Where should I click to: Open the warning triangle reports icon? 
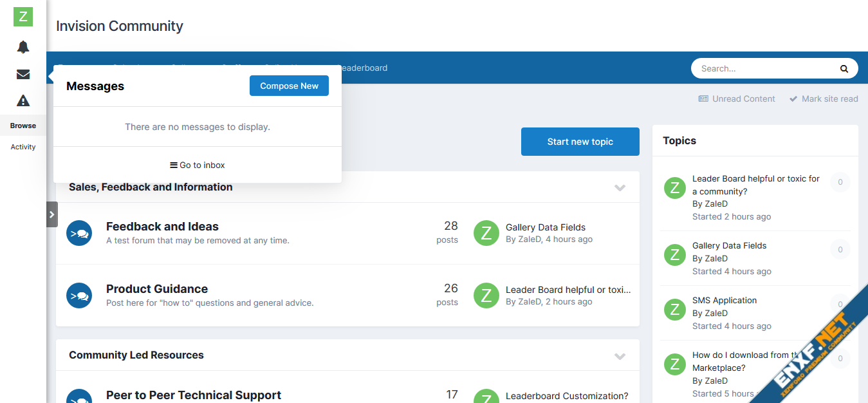(x=23, y=100)
